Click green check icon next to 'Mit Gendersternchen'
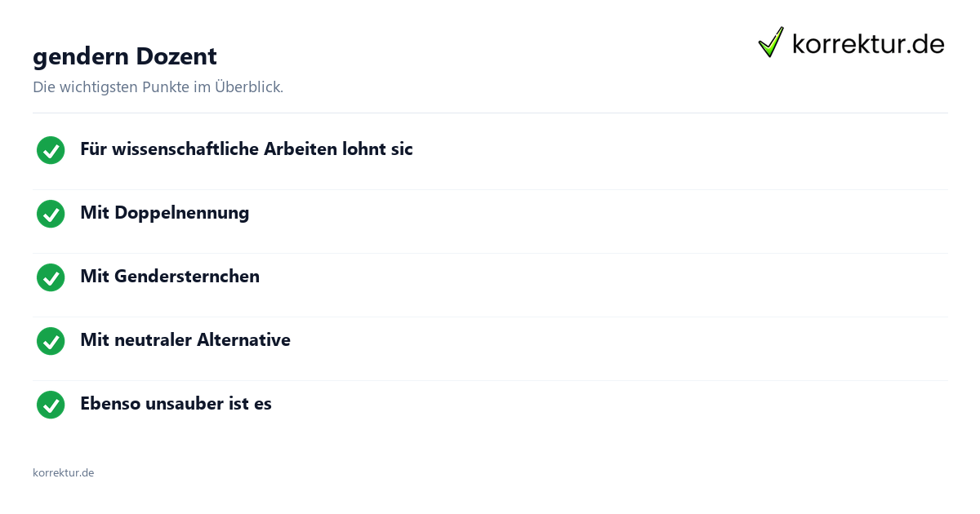The image size is (980, 514). coord(51,277)
